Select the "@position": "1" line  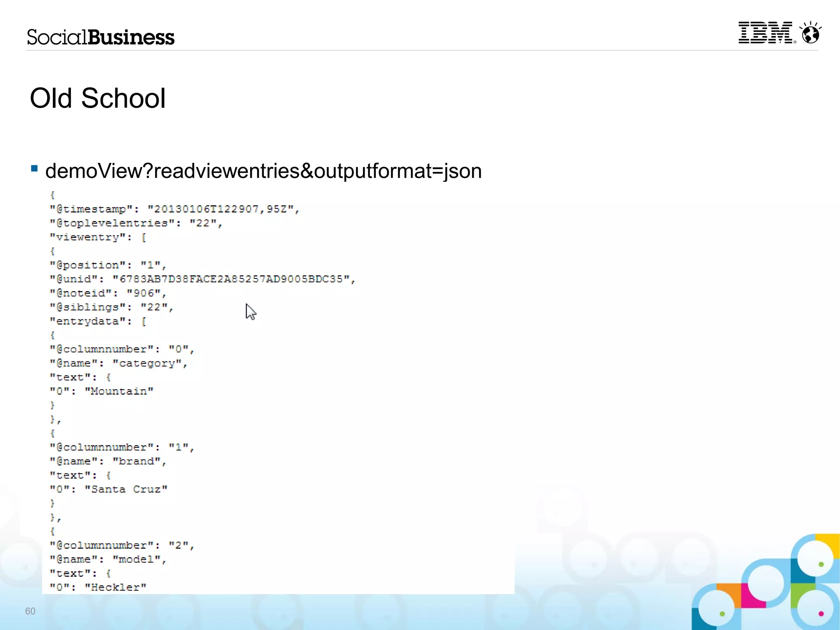(108, 265)
